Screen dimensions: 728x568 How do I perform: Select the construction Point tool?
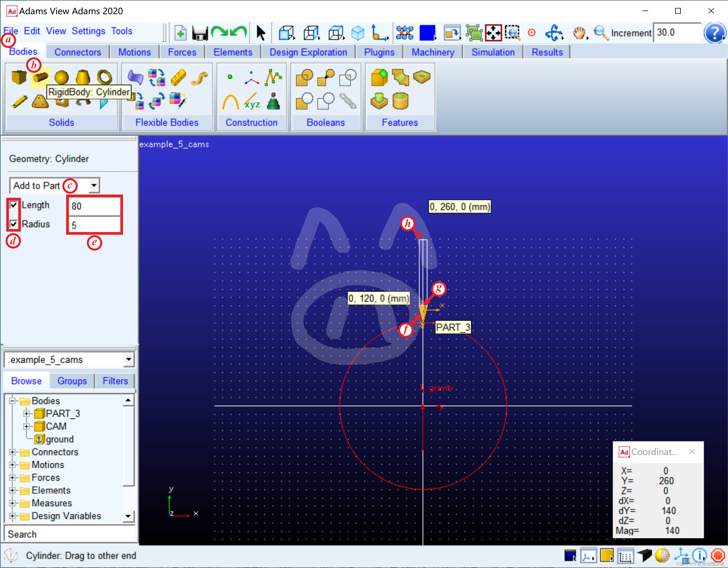[x=230, y=77]
